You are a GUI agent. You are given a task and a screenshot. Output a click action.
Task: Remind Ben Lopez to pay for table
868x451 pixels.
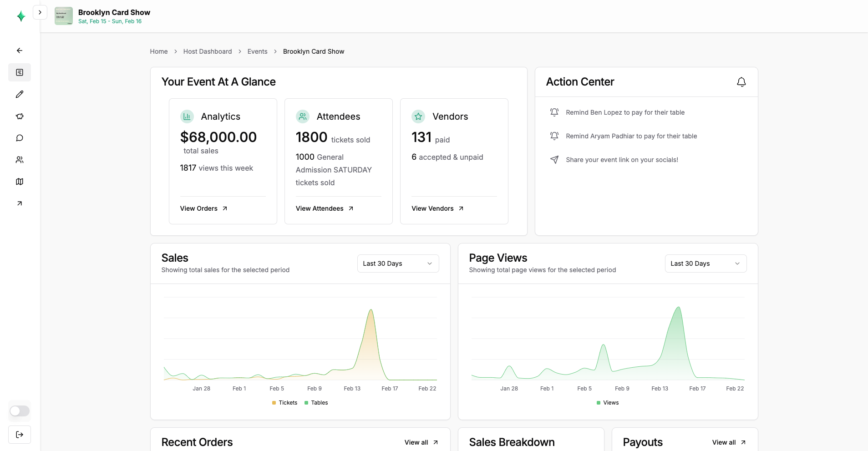coord(625,112)
